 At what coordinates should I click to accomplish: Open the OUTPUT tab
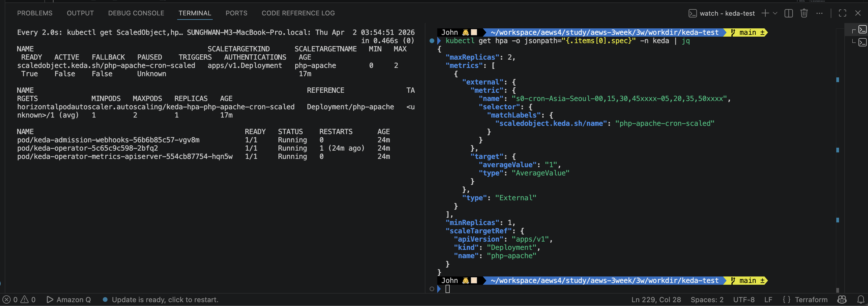tap(80, 13)
